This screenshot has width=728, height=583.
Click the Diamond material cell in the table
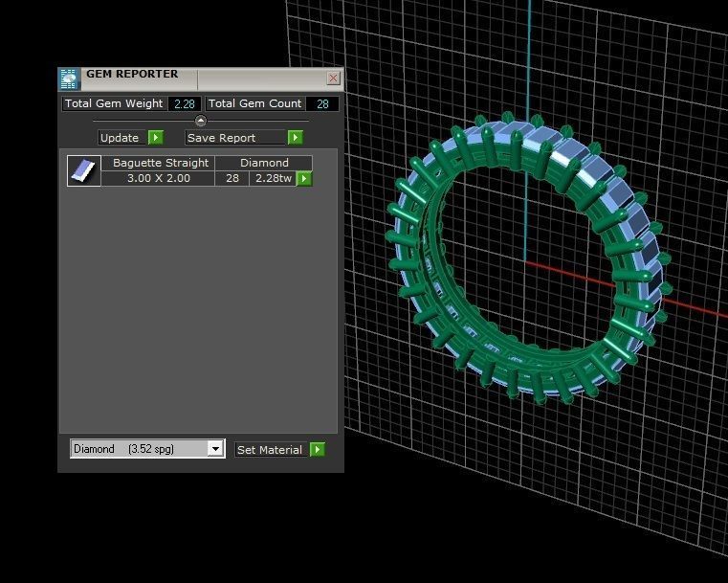264,163
